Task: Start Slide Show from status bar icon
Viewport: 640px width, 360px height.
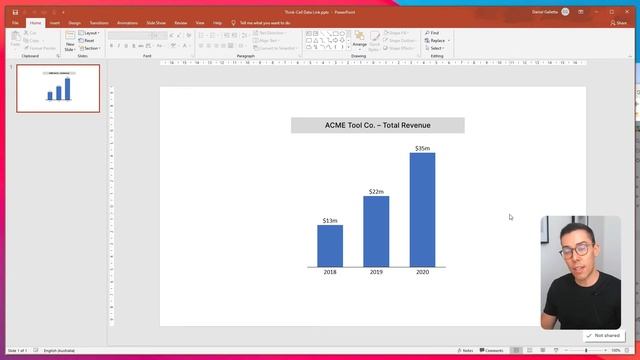Action: click(556, 351)
